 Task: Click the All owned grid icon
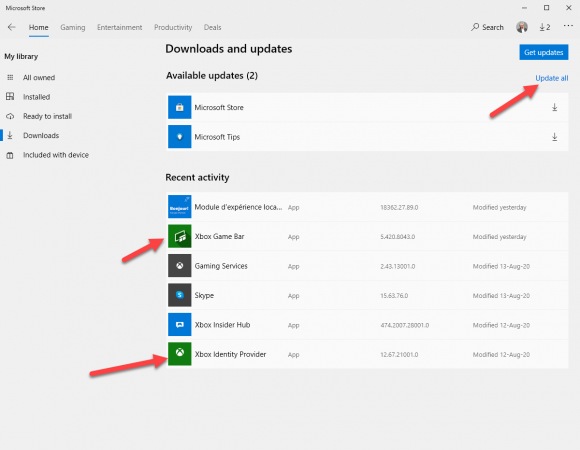[10, 77]
